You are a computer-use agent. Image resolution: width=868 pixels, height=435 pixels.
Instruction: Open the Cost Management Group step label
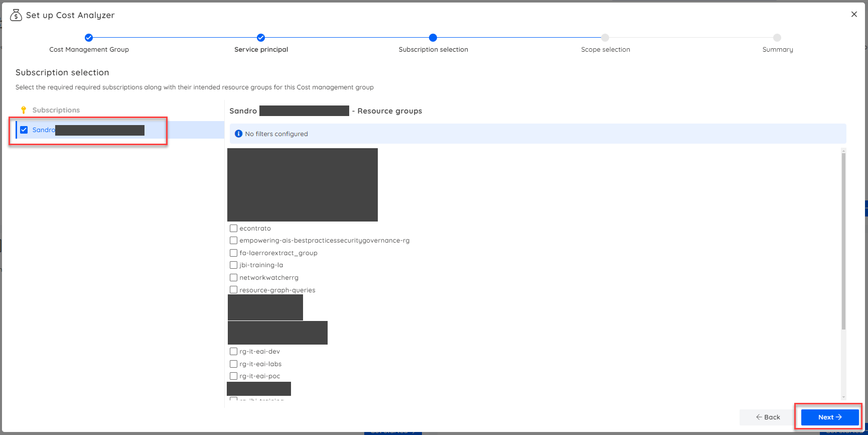point(89,50)
